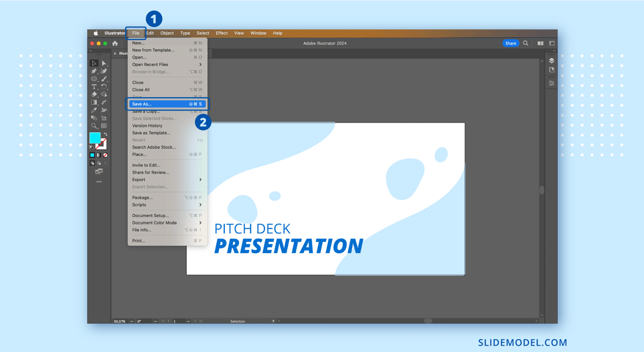This screenshot has height=352, width=644.
Task: Open the zoom level dropdown
Action: [x=131, y=321]
